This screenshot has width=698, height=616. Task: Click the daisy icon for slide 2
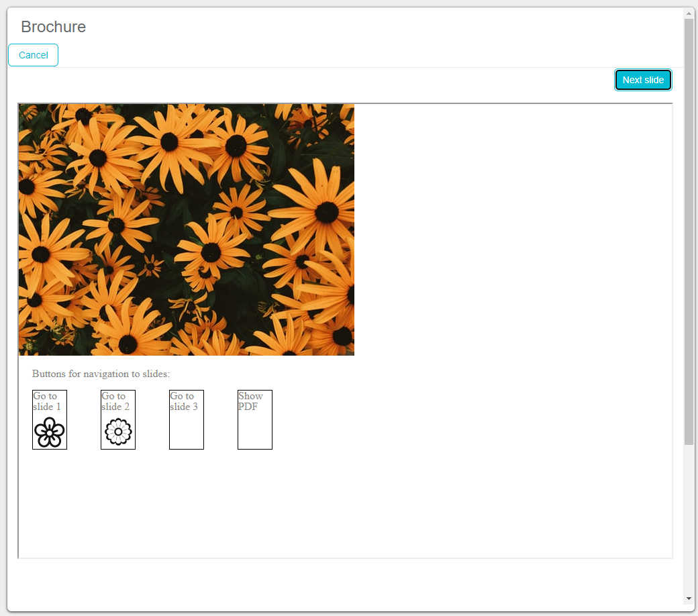(x=118, y=431)
